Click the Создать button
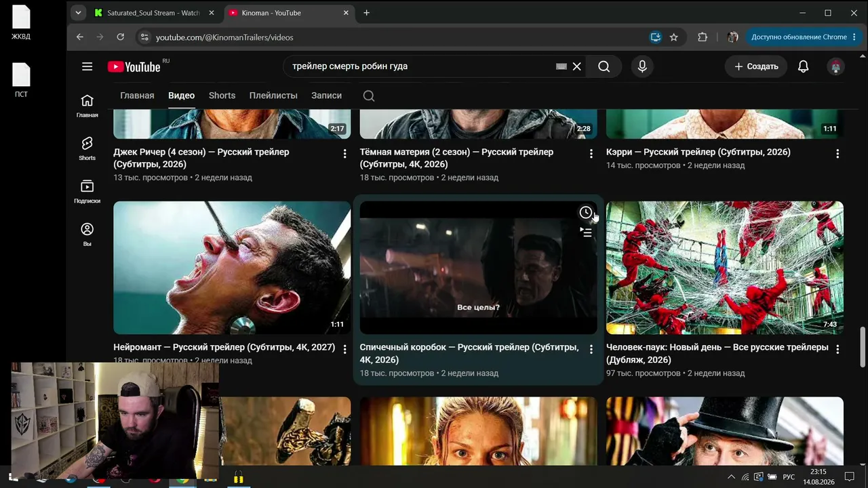 [x=756, y=66]
